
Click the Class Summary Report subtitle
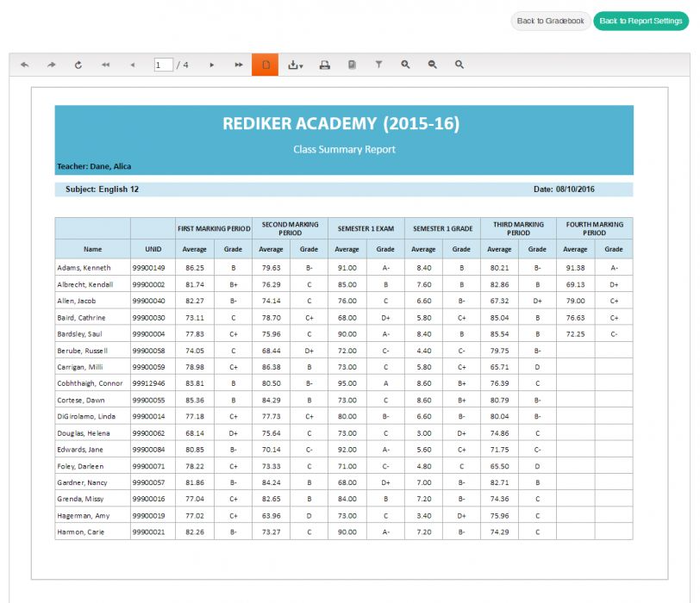[344, 149]
